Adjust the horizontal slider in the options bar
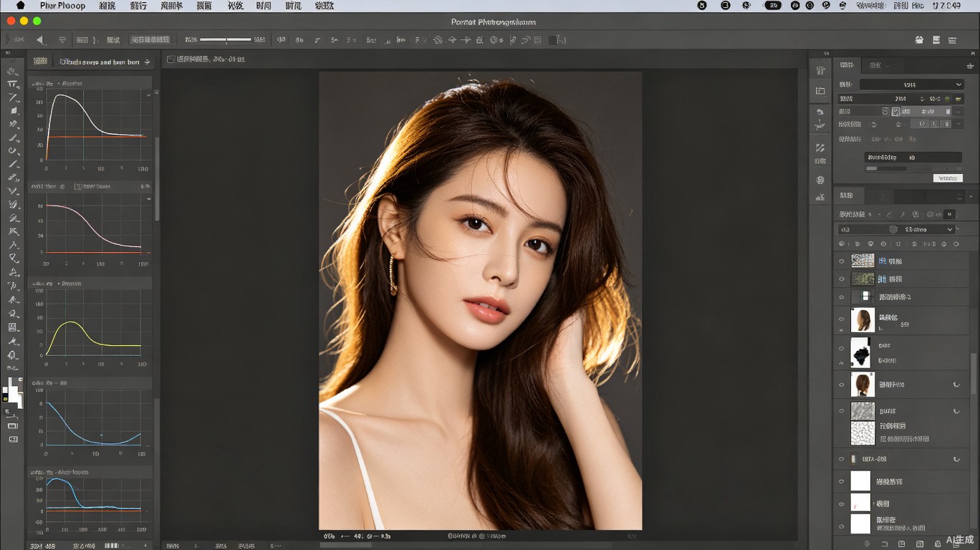The image size is (980, 550). point(226,40)
